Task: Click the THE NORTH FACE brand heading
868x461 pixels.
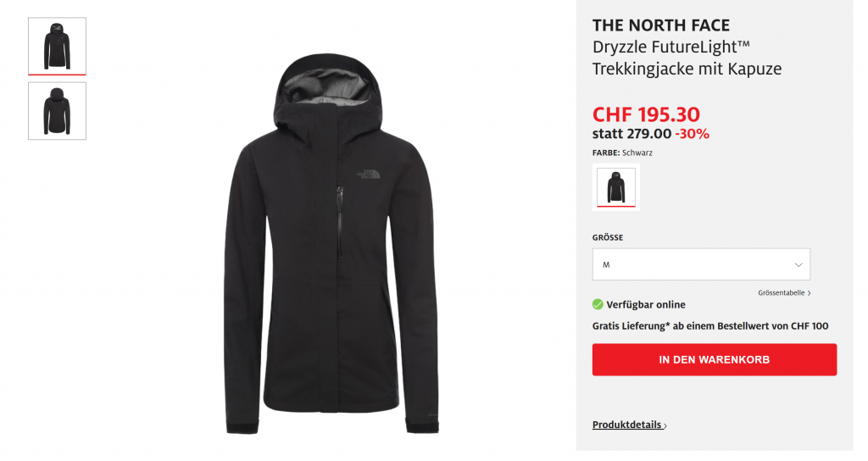Action: click(x=661, y=25)
